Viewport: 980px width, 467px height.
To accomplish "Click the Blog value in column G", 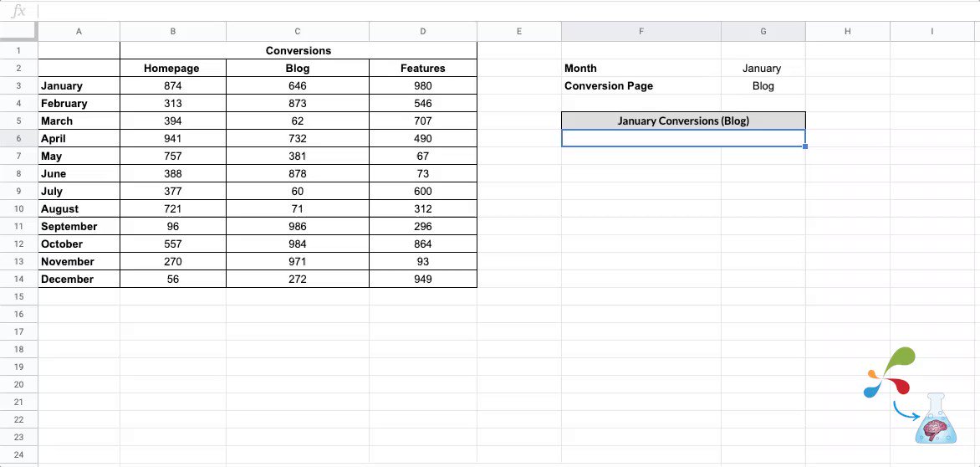I will (763, 85).
